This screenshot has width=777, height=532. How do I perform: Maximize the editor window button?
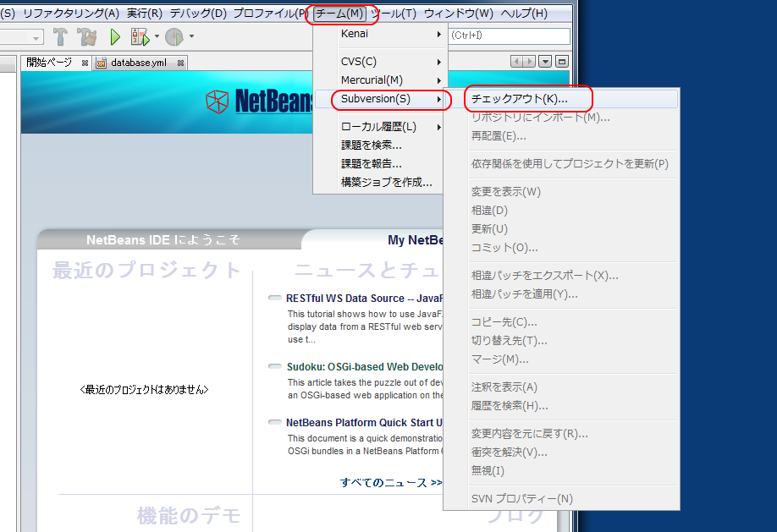[x=561, y=62]
